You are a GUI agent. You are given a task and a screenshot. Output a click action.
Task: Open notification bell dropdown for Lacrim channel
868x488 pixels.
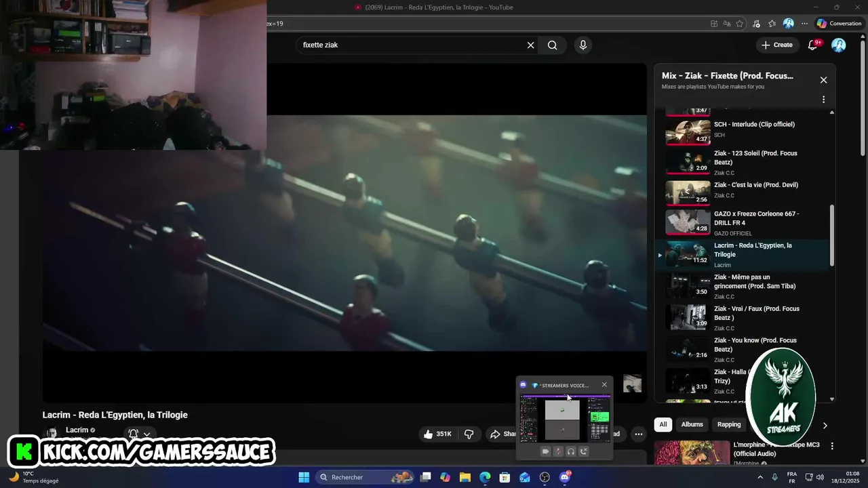tap(139, 434)
